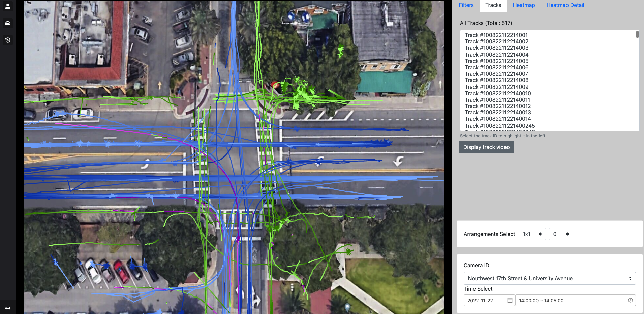Highlight Track #1008221122140010 in the list
644x314 pixels.
point(498,93)
